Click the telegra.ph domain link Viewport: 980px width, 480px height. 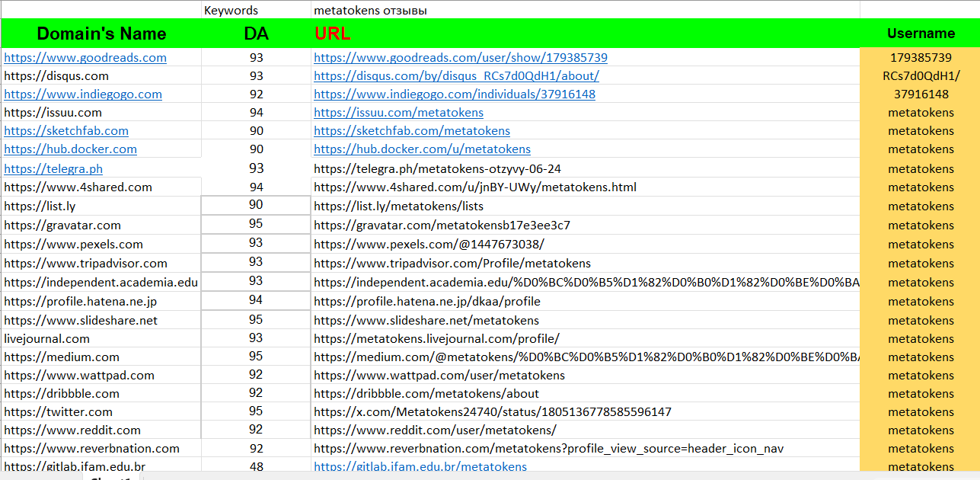(53, 169)
